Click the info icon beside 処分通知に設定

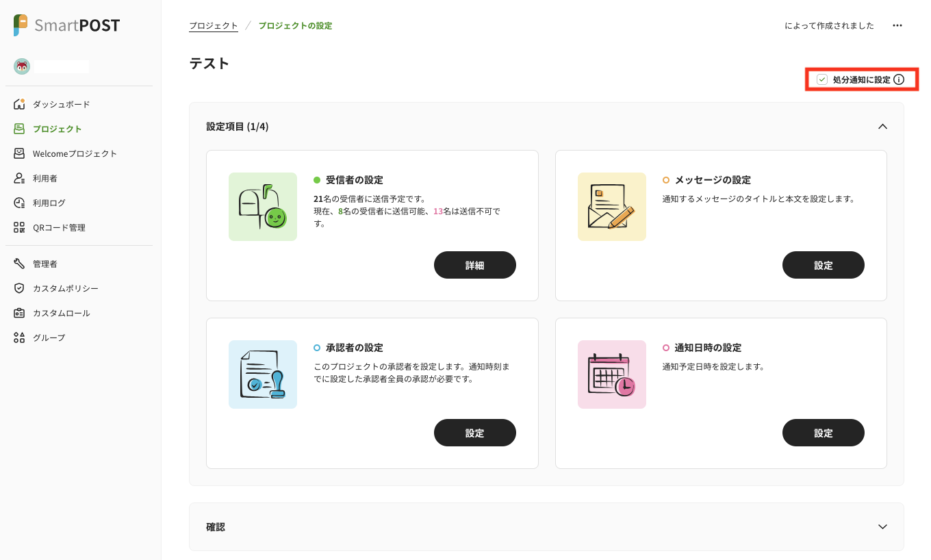899,79
